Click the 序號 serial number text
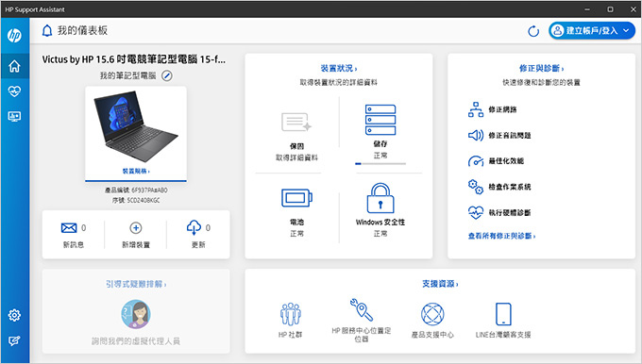This screenshot has width=642, height=364. click(x=136, y=201)
